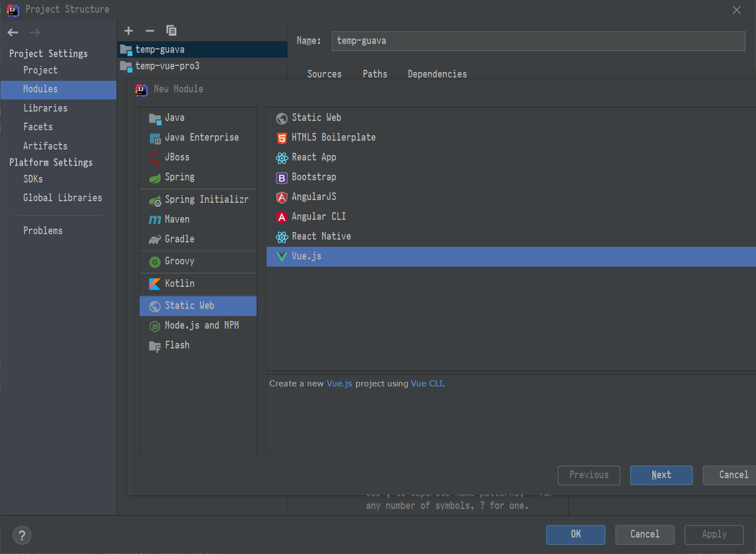Viewport: 756px width, 554px height.
Task: Click the remove module minus icon
Action: (150, 31)
